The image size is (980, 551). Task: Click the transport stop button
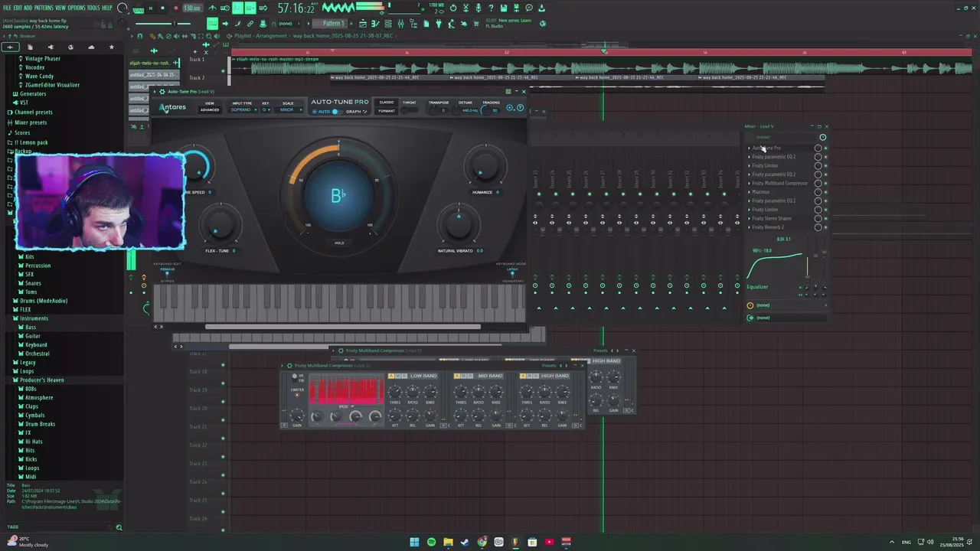[163, 8]
